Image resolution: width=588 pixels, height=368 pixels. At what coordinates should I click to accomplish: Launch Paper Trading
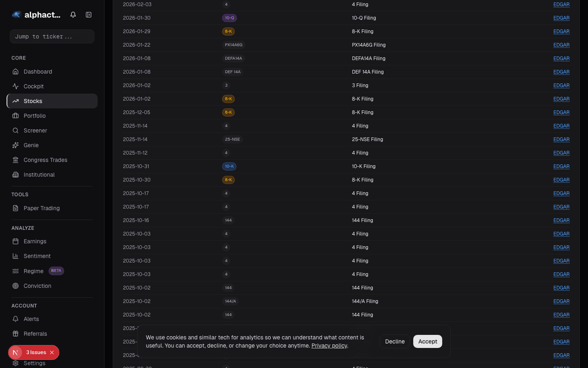[x=41, y=208]
